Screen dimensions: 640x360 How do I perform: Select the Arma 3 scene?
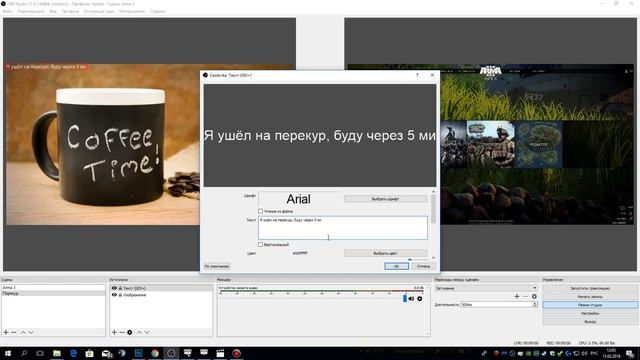(x=53, y=287)
